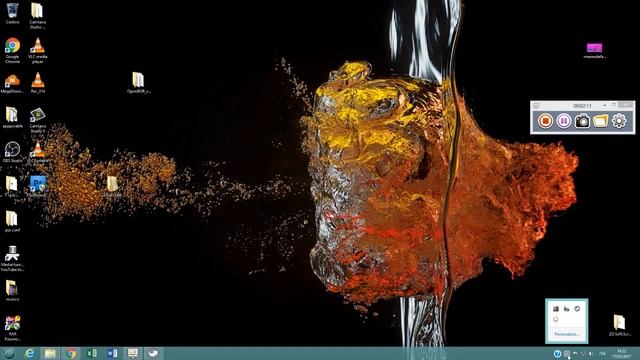Click the red circle icon in the tray popup
Viewport: 640px width, 360px height.
(x=556, y=319)
